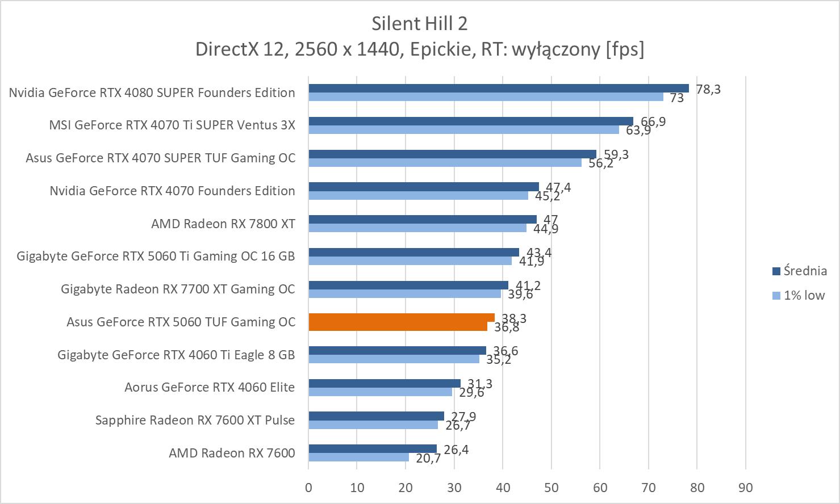This screenshot has height=504, width=840.
Task: Select the RTX 4080 SUPER average bar
Action: 498,88
